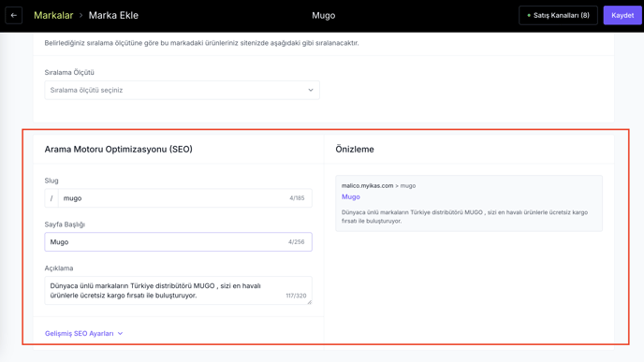The image size is (644, 362).
Task: Focus the Sayfa Başlığı input field
Action: click(x=178, y=241)
